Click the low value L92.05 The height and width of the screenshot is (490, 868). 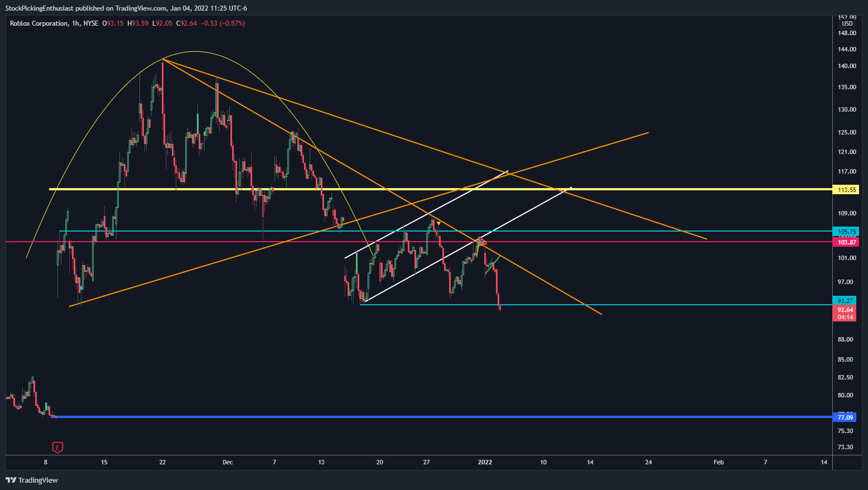pyautogui.click(x=162, y=23)
